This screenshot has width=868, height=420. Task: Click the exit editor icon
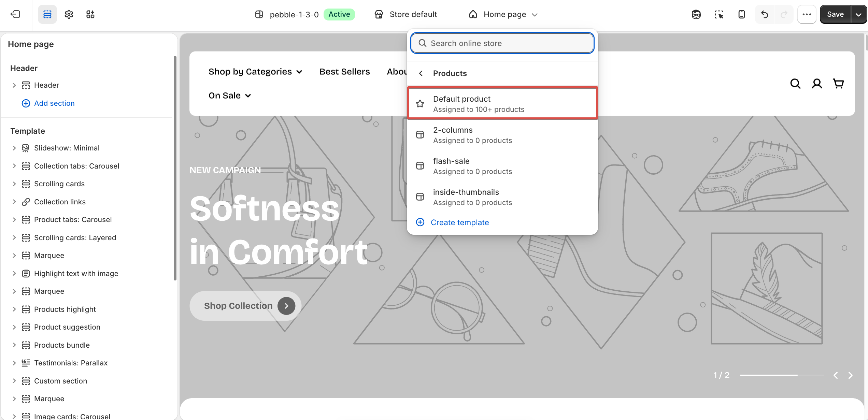coord(15,14)
